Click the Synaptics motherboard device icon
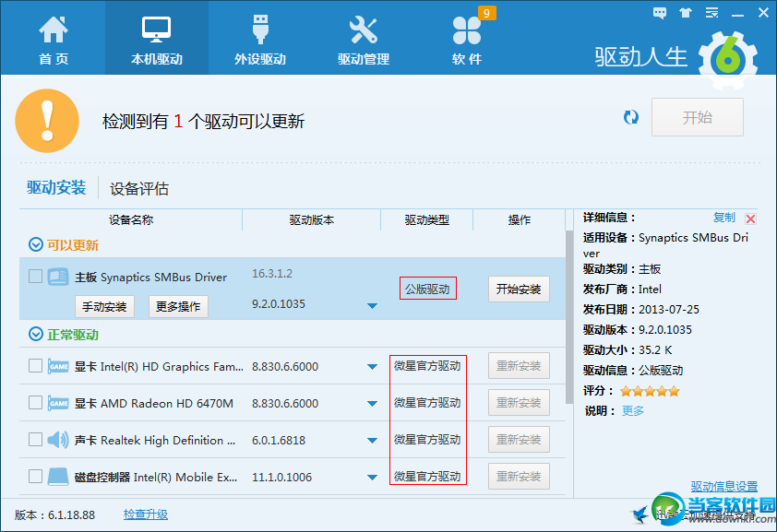This screenshot has width=777, height=532. point(58,277)
